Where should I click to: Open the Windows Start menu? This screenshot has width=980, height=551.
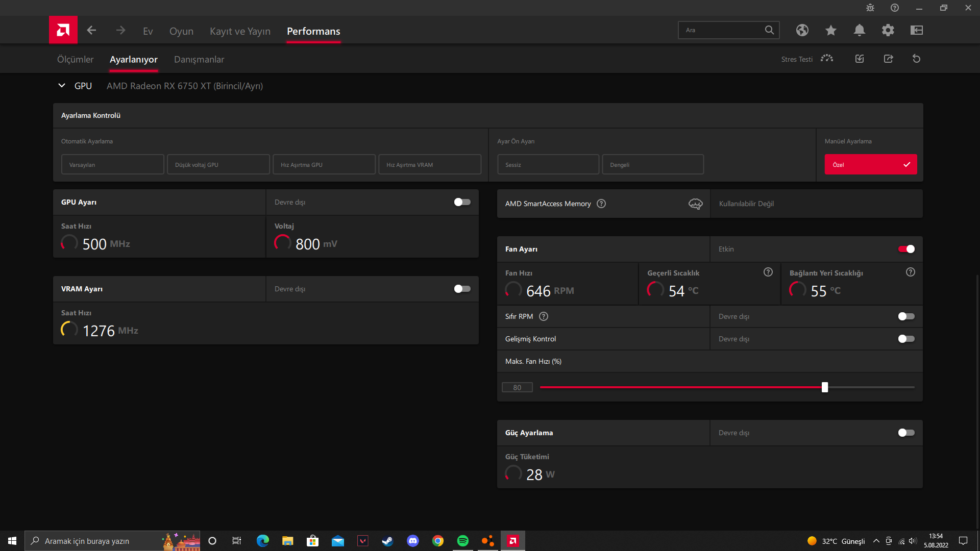(12, 541)
